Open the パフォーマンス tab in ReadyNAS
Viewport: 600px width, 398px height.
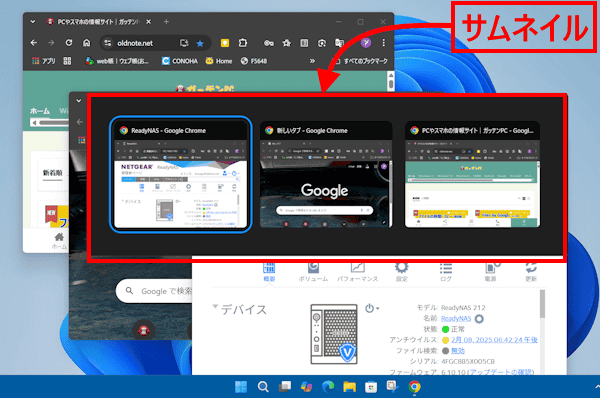click(357, 272)
